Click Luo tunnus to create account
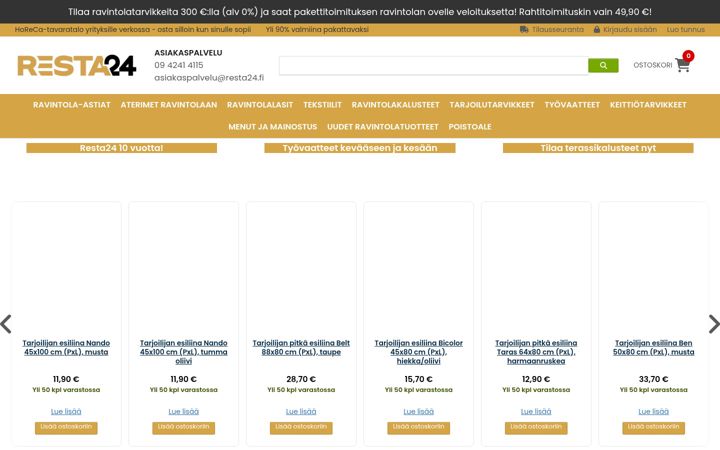 686,29
